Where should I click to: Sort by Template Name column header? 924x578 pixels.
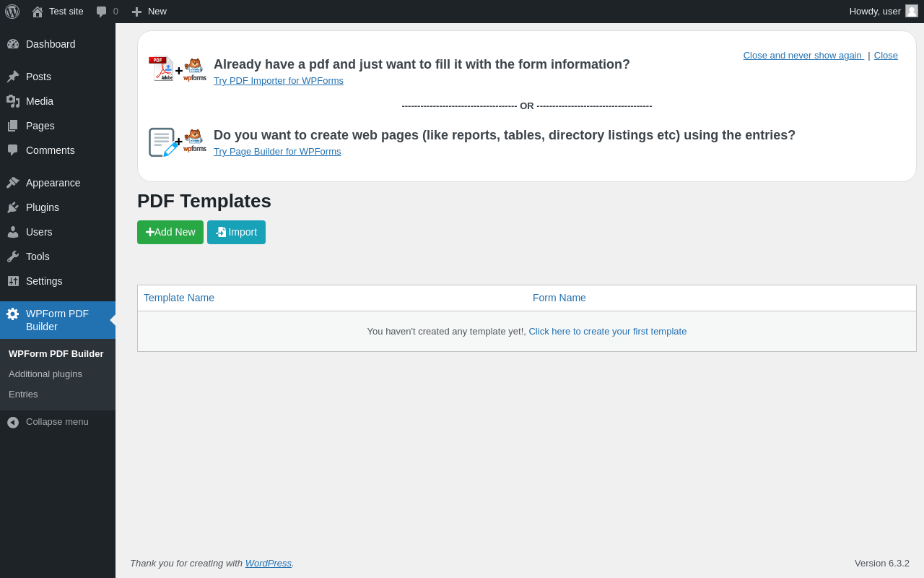[179, 298]
